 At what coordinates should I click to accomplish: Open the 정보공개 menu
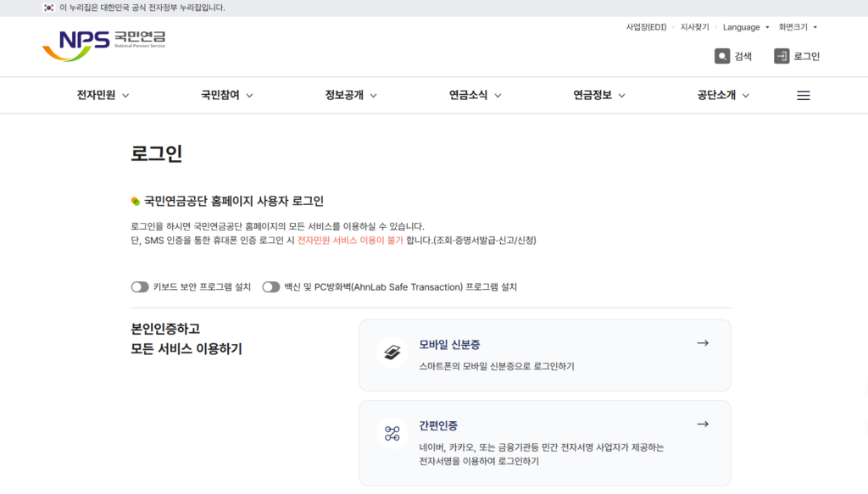tap(350, 96)
